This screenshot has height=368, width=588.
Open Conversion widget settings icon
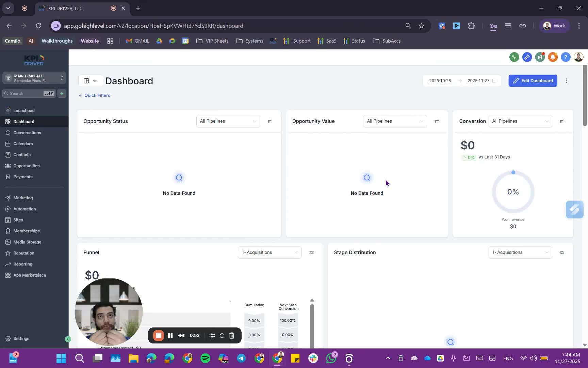coord(562,121)
